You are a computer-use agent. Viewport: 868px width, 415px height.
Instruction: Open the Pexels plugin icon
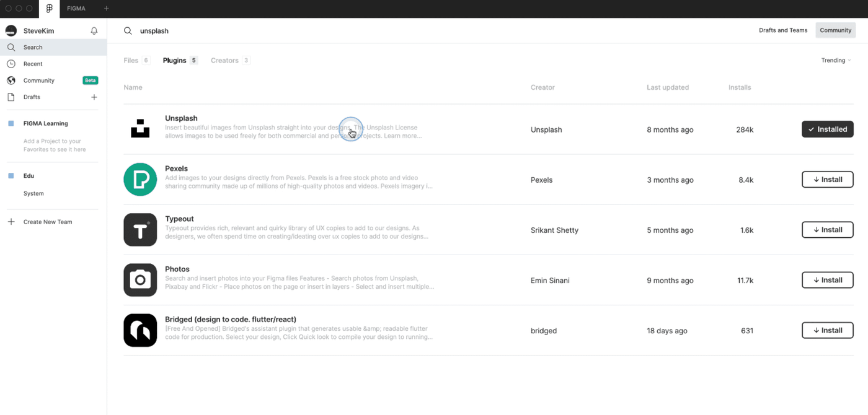(x=140, y=180)
